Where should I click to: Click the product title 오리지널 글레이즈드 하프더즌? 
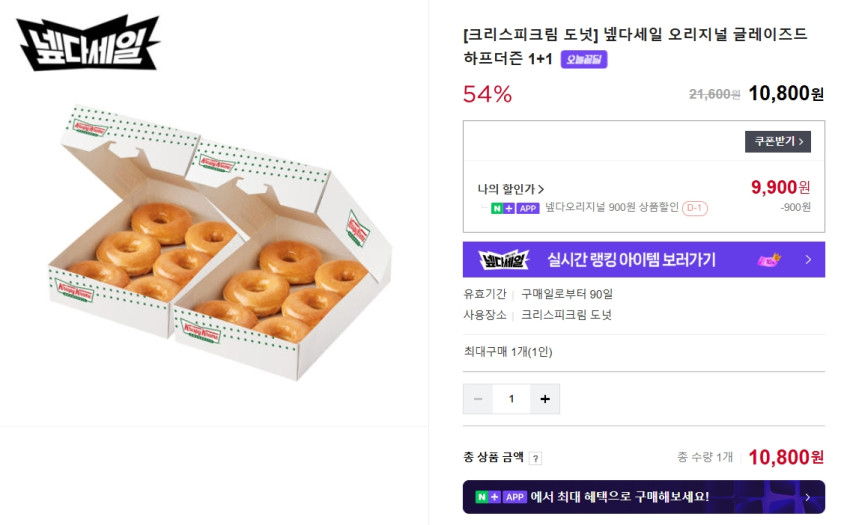(635, 46)
